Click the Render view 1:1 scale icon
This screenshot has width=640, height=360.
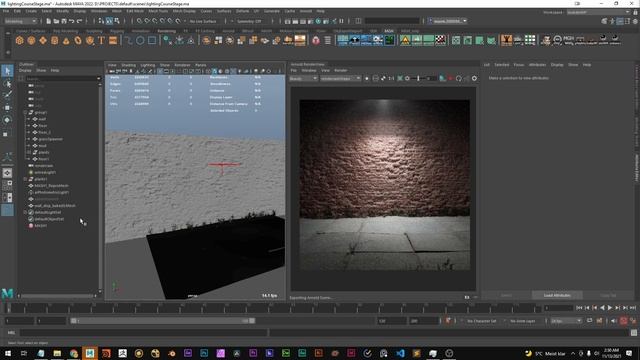pos(391,78)
